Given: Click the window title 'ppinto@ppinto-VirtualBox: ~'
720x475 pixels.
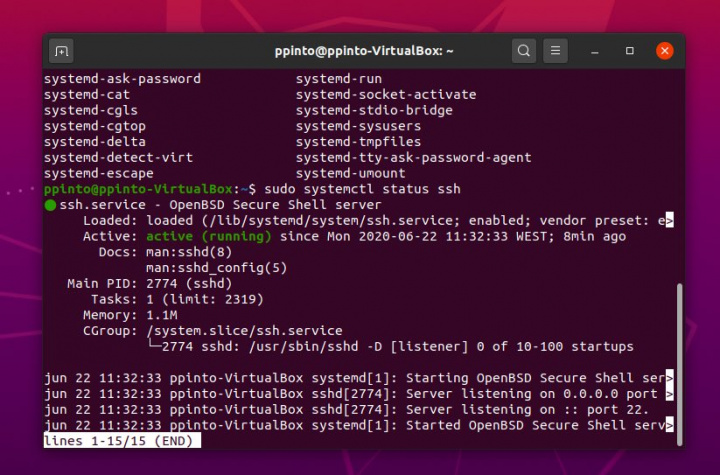Looking at the screenshot, I should 364,50.
